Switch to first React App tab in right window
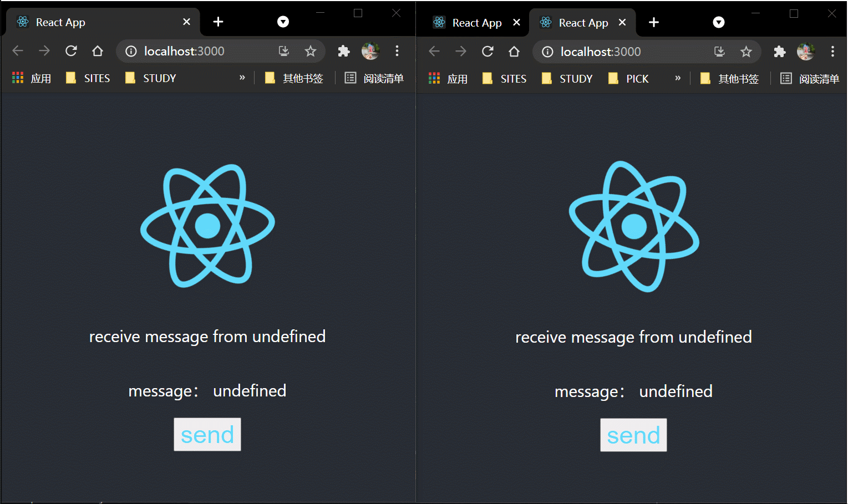 (x=476, y=23)
